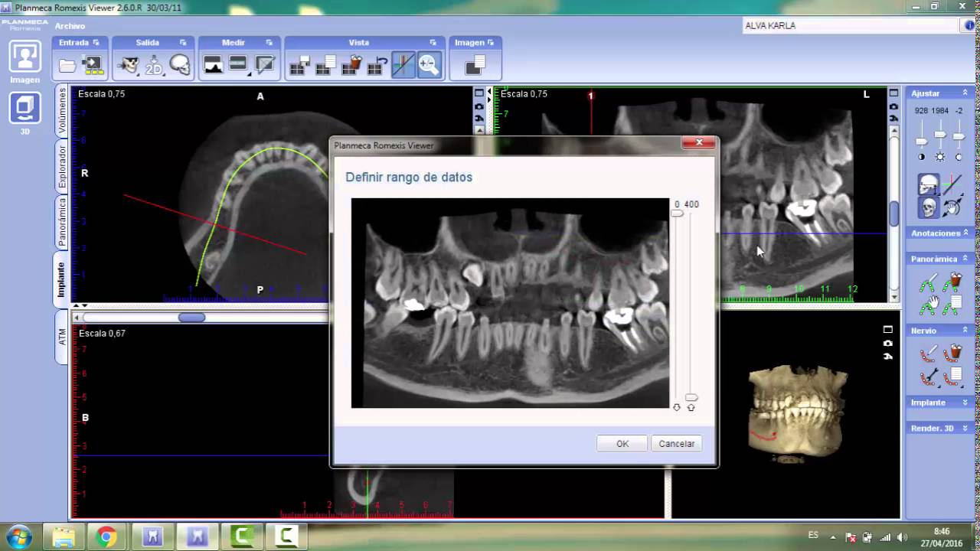This screenshot has height=551, width=980.
Task: Switch to the ATM vertical tab
Action: pyautogui.click(x=62, y=337)
